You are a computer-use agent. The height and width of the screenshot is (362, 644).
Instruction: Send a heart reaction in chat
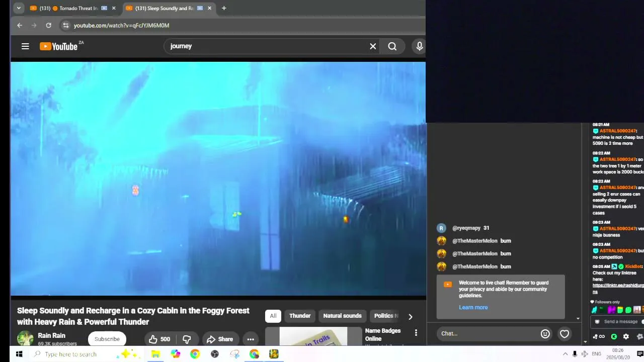(565, 333)
